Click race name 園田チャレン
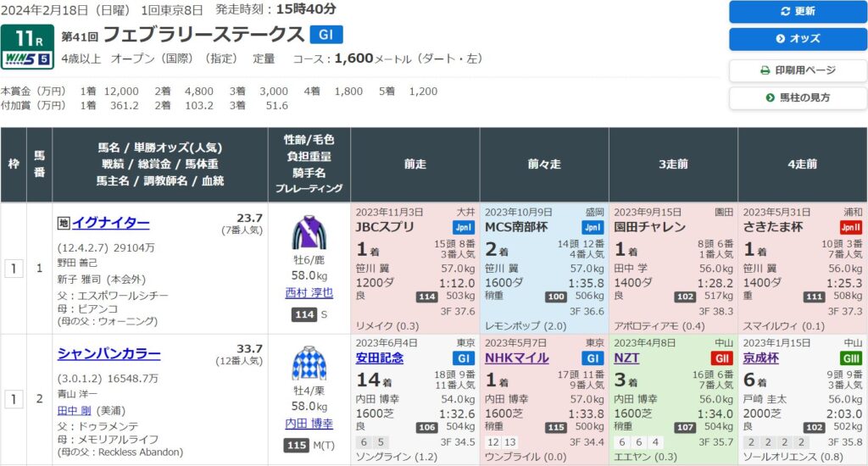 tap(650, 227)
